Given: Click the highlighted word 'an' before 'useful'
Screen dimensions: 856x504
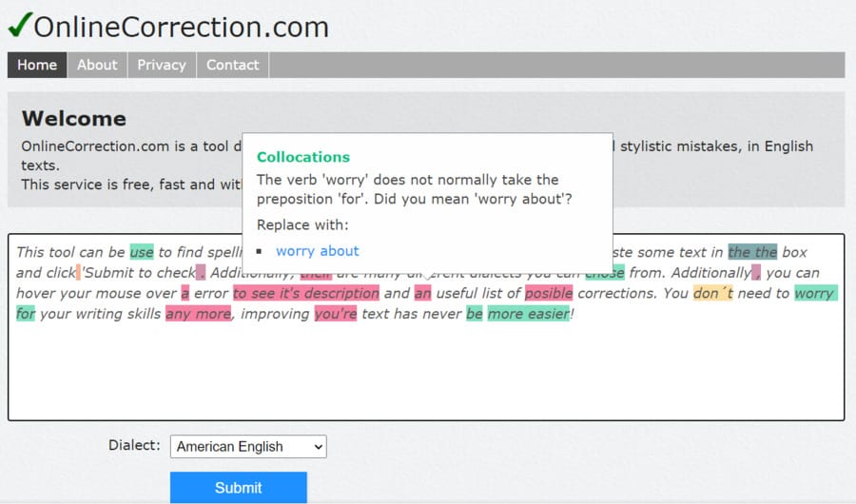Looking at the screenshot, I should (x=422, y=293).
